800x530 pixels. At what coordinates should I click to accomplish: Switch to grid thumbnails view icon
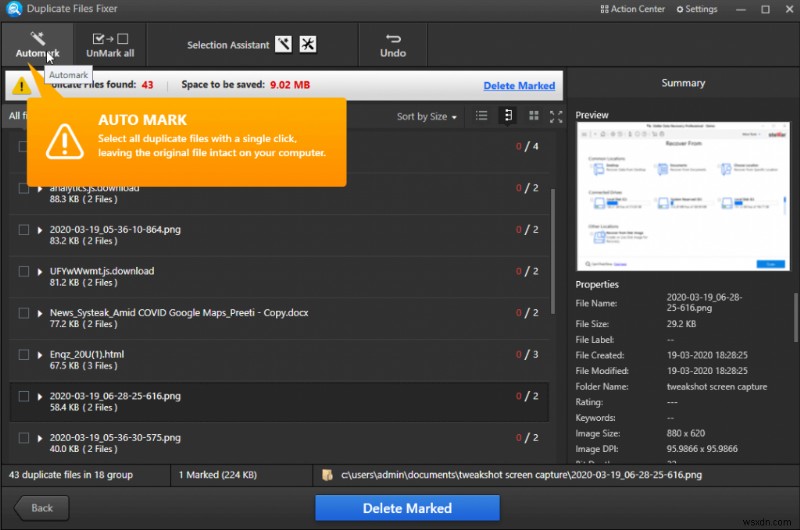click(534, 116)
